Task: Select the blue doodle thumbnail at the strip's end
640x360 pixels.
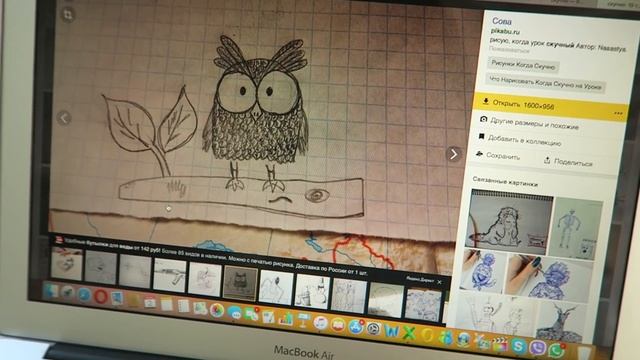Action: tap(423, 305)
